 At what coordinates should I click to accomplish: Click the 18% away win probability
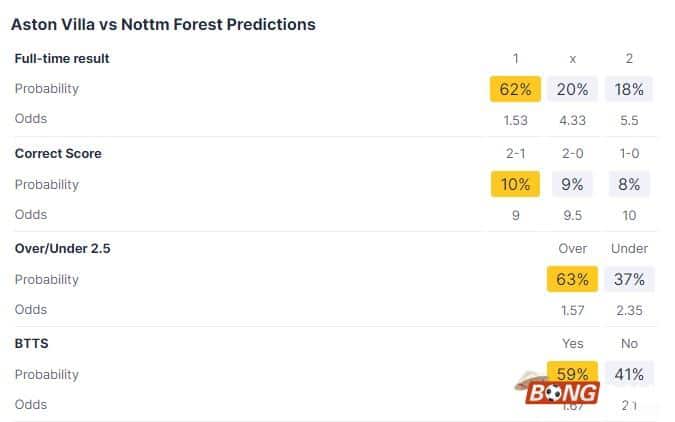(629, 89)
